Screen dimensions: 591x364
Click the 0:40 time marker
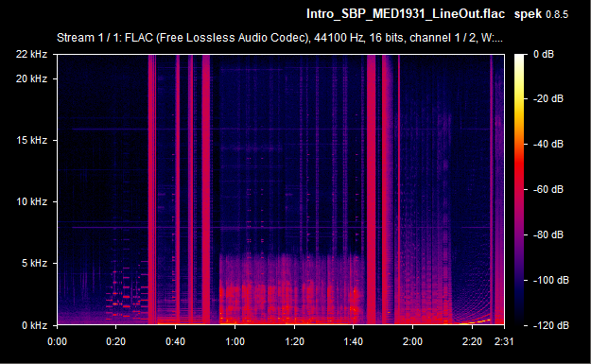coord(175,341)
